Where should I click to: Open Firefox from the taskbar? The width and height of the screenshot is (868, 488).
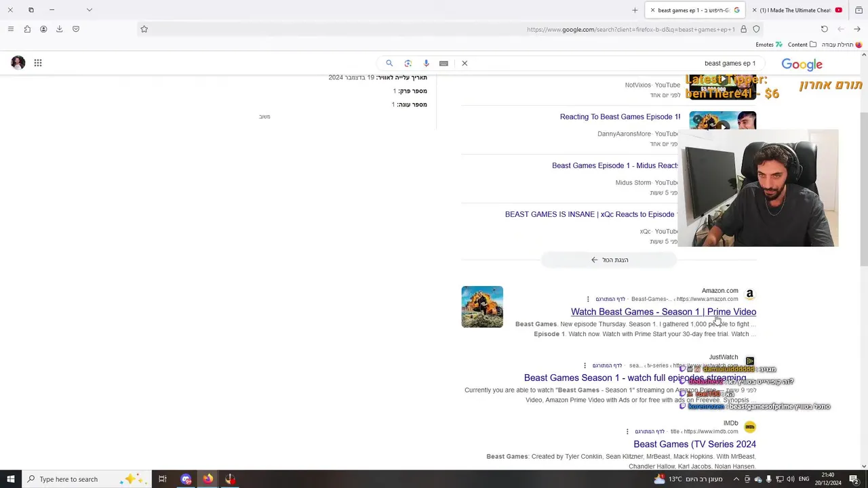208,479
